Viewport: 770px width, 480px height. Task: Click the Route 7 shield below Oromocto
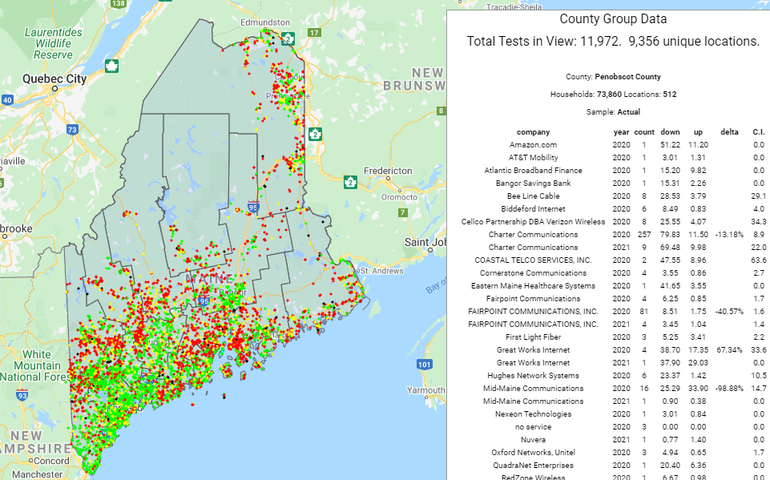coord(402,213)
